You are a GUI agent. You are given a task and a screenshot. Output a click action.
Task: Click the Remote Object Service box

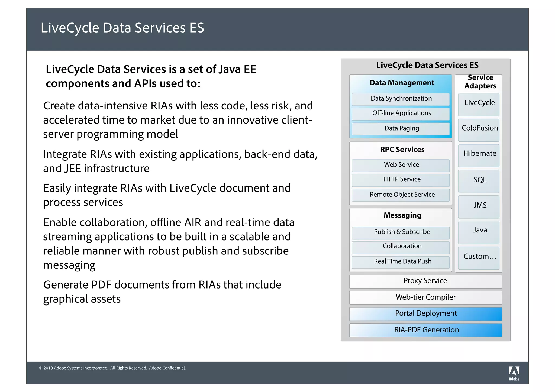[401, 195]
